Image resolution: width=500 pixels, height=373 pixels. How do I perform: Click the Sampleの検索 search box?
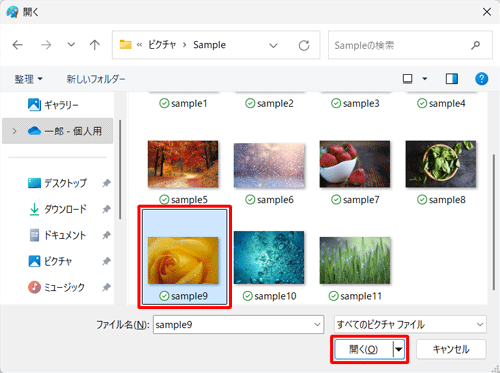tap(410, 45)
